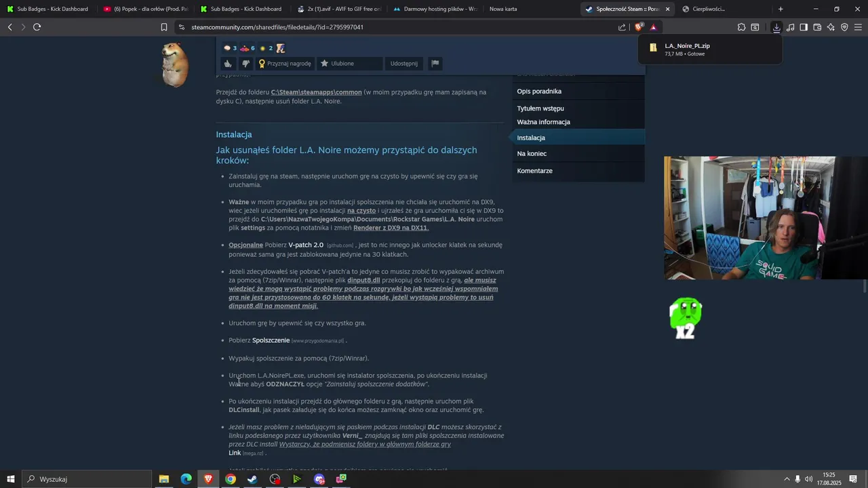Screen dimensions: 868x488
Task: Open the share icon in the address bar
Action: (x=622, y=27)
